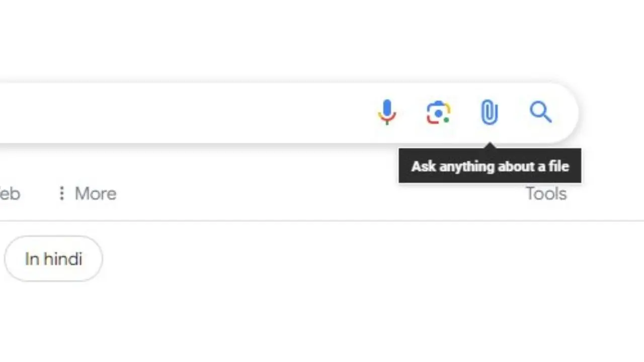Start the search with the magnifier icon
644x362 pixels.
tap(540, 112)
